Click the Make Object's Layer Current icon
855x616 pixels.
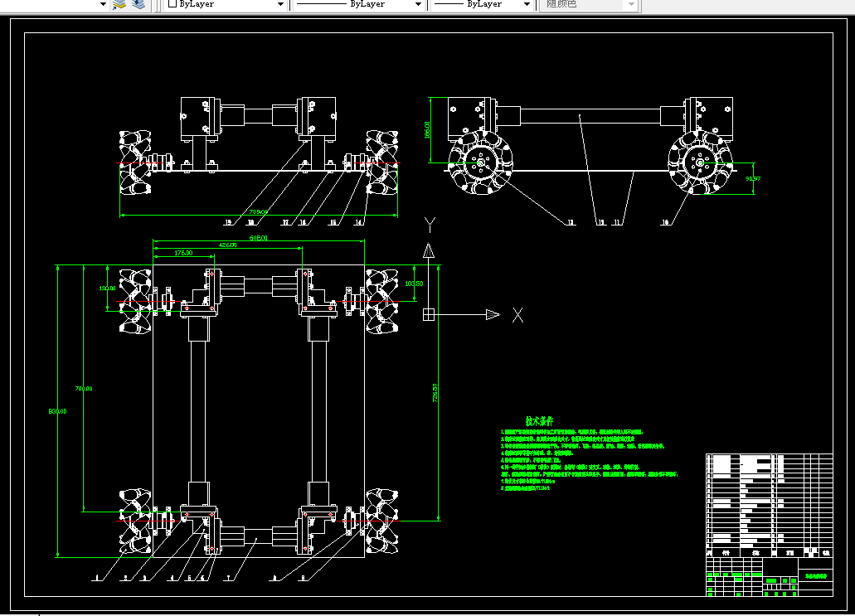point(119,4)
